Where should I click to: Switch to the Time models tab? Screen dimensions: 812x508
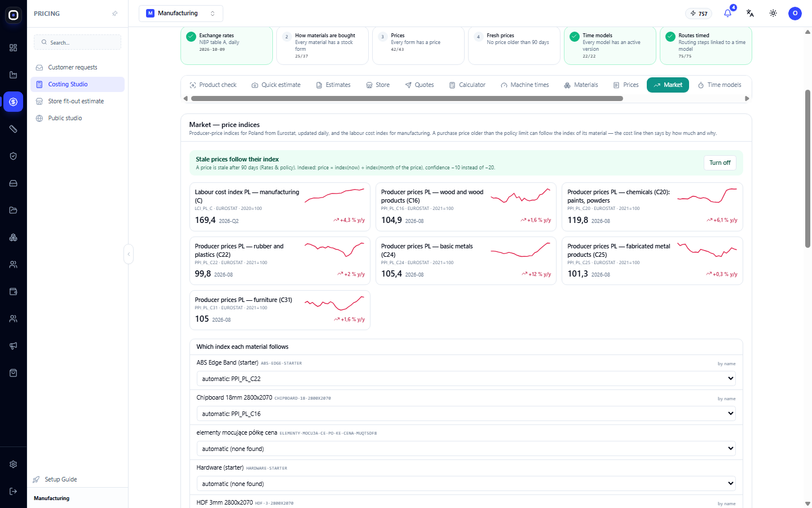(x=720, y=85)
